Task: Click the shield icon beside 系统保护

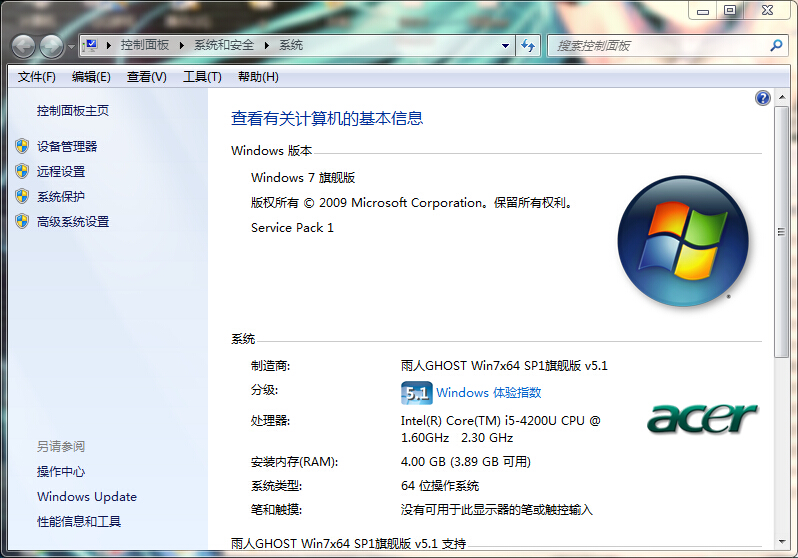Action: coord(22,197)
